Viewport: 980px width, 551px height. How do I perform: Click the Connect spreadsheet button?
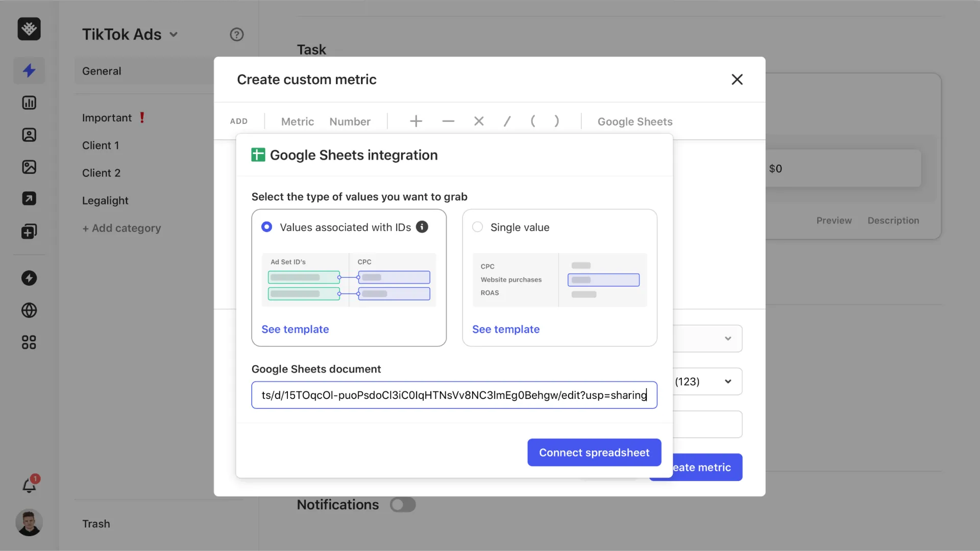594,453
